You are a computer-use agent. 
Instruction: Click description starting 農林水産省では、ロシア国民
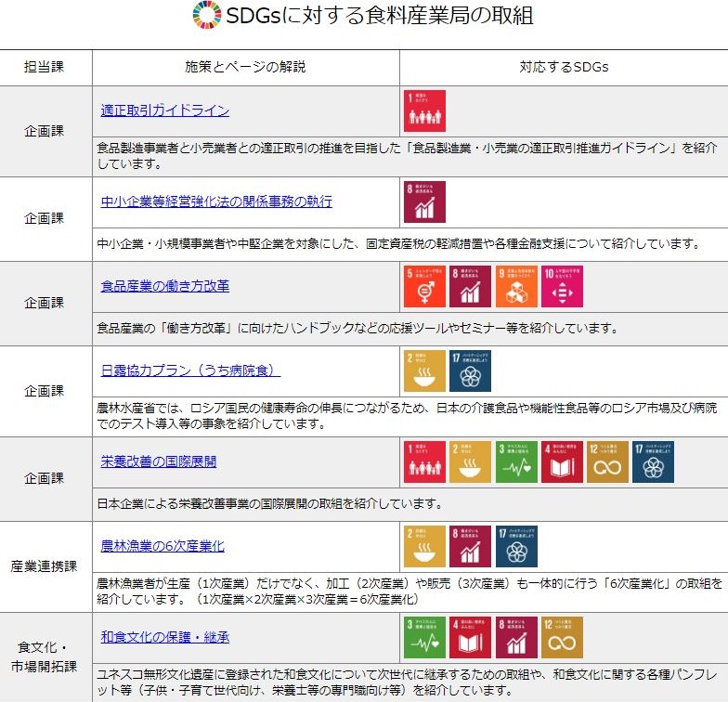pos(407,416)
